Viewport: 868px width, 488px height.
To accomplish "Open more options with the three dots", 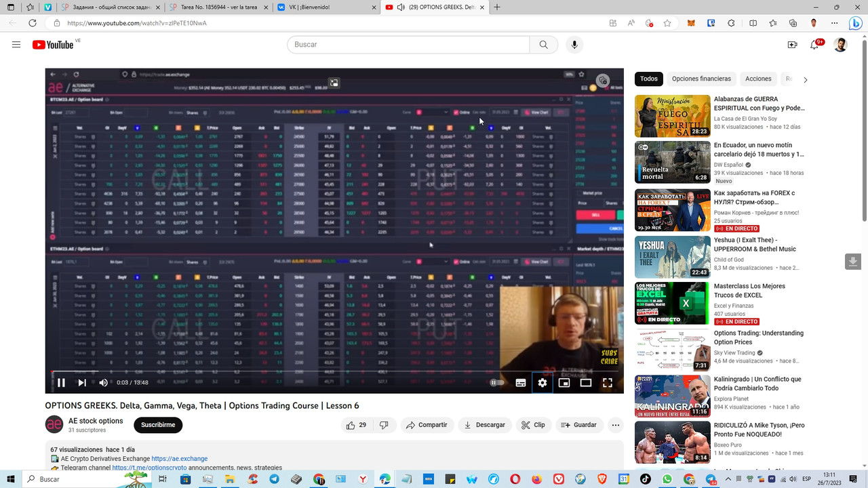I will [x=616, y=425].
